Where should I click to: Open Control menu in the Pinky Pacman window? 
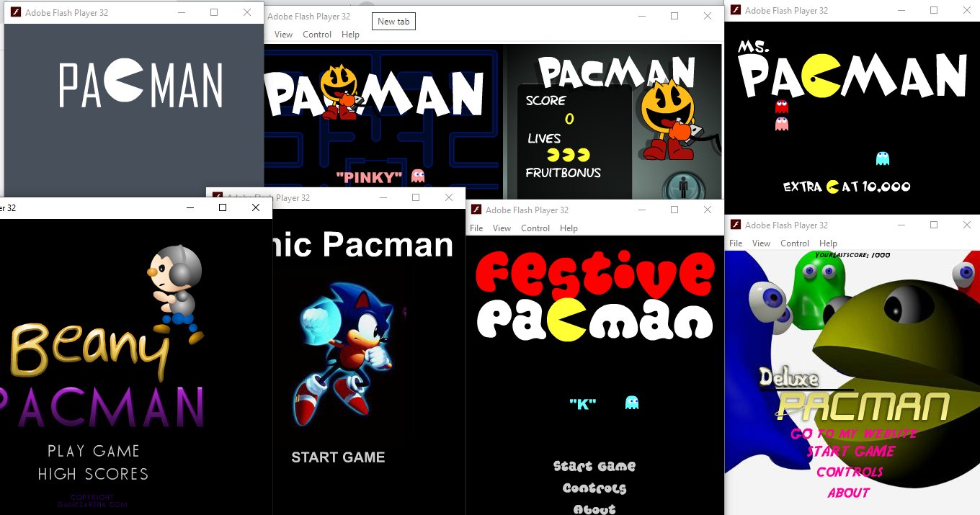click(x=317, y=35)
